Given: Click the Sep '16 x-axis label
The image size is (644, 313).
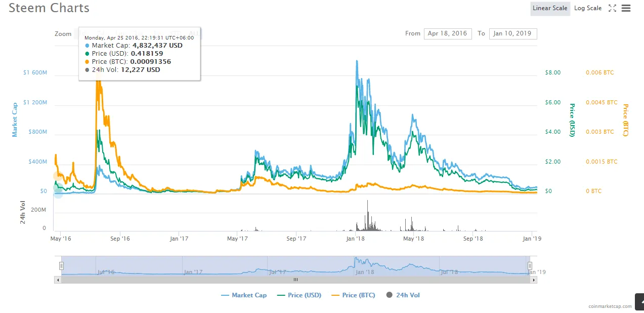Looking at the screenshot, I should tap(120, 238).
